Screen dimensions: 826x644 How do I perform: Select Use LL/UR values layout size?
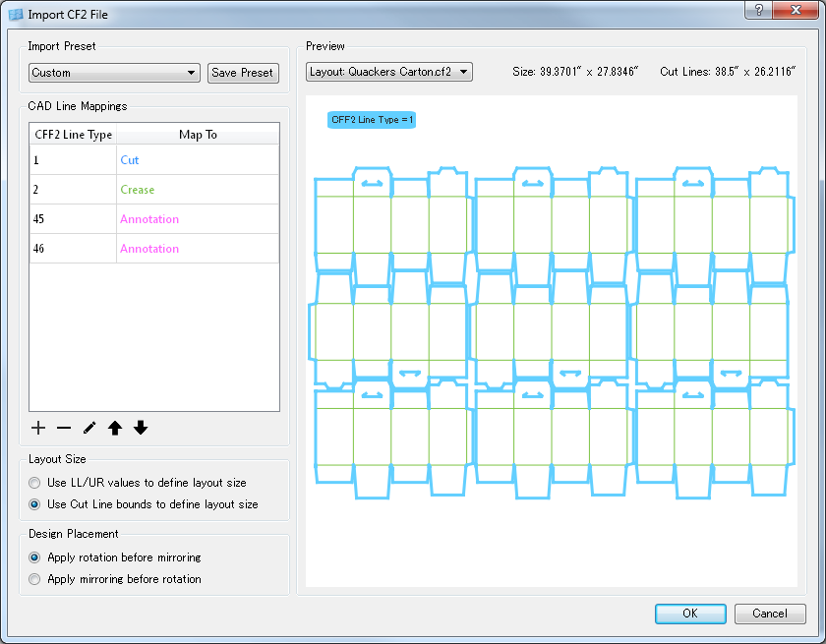coord(35,483)
